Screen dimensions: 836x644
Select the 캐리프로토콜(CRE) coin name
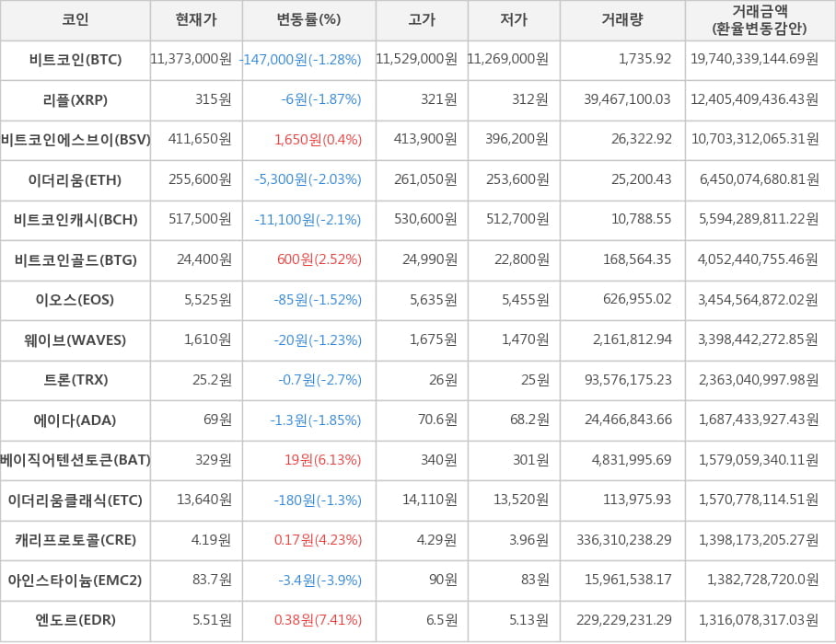click(x=75, y=540)
